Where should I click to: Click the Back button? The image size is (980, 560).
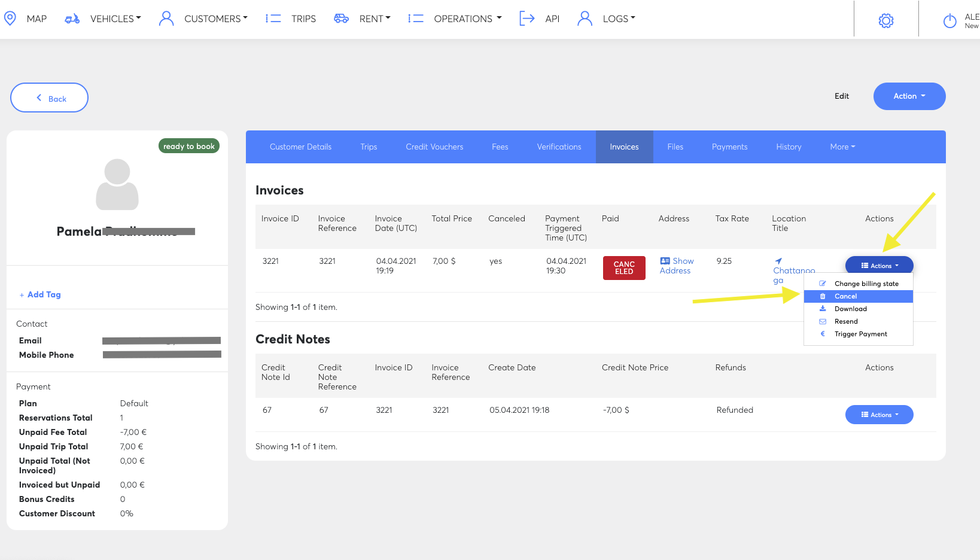[50, 98]
